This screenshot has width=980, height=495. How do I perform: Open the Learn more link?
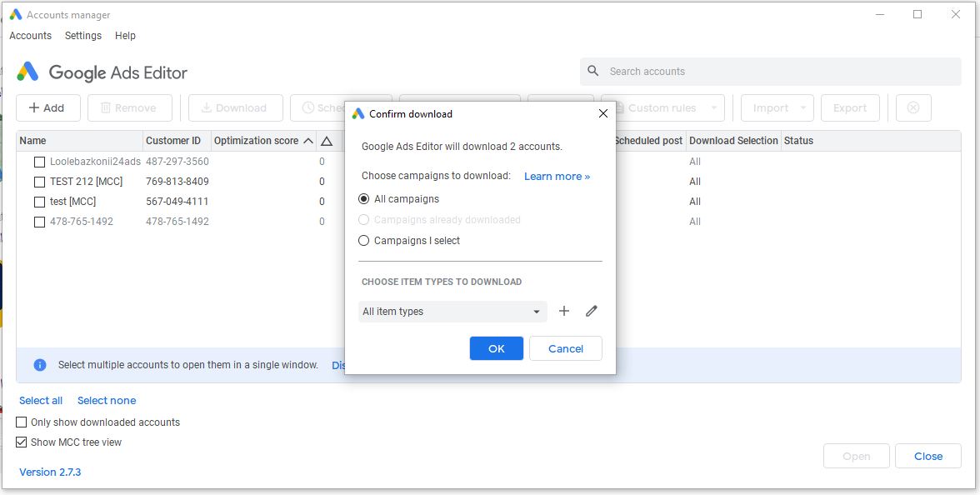coord(557,177)
